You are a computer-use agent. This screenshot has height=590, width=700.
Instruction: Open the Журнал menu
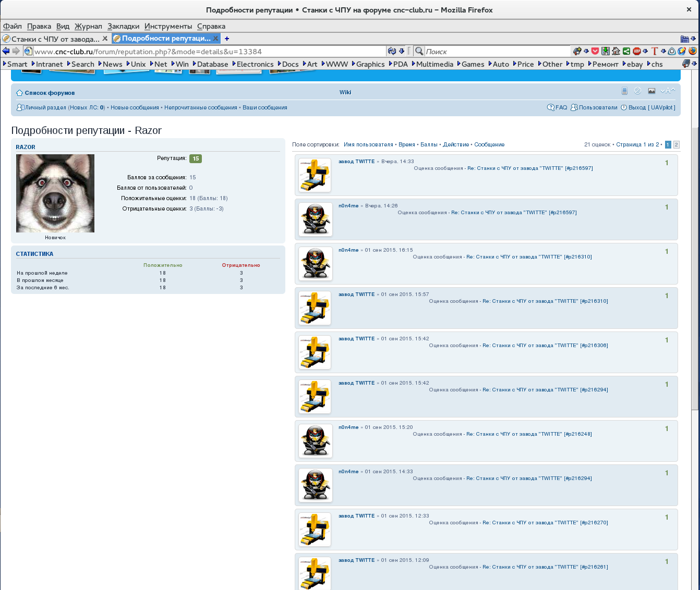coord(88,26)
